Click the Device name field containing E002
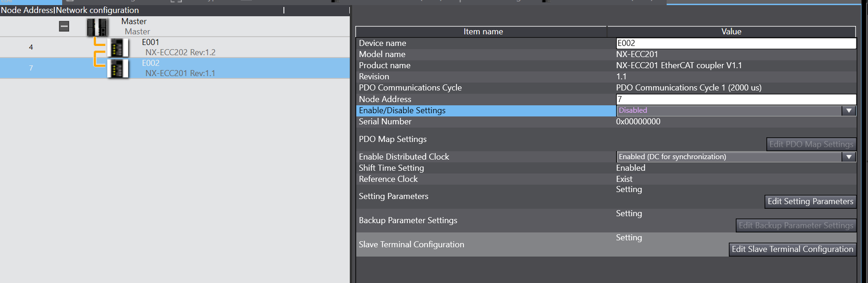Image resolution: width=868 pixels, height=283 pixels. [735, 43]
